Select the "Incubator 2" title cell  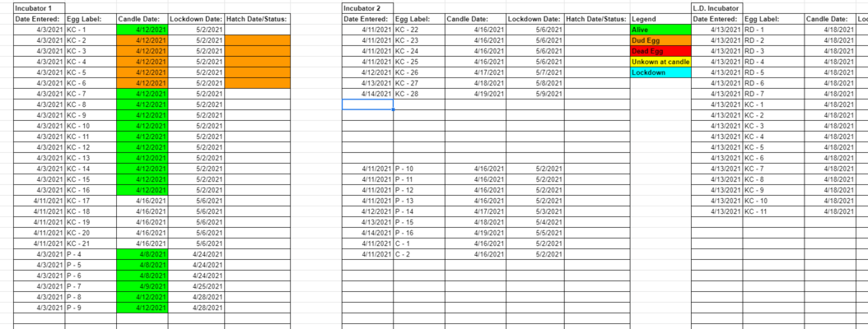coord(367,8)
